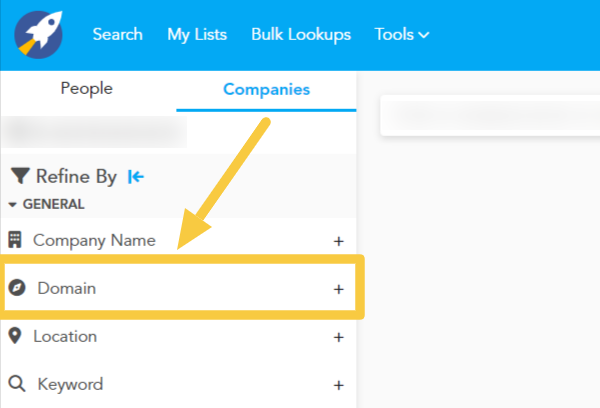This screenshot has height=408, width=600.
Task: Select the Companies tab
Action: click(266, 90)
